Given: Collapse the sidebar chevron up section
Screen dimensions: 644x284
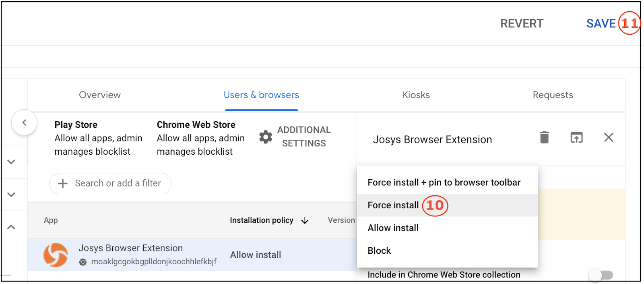Looking at the screenshot, I should (x=11, y=227).
